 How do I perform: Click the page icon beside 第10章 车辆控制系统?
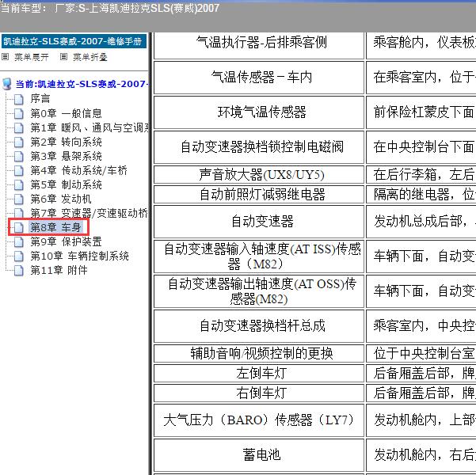tap(19, 256)
